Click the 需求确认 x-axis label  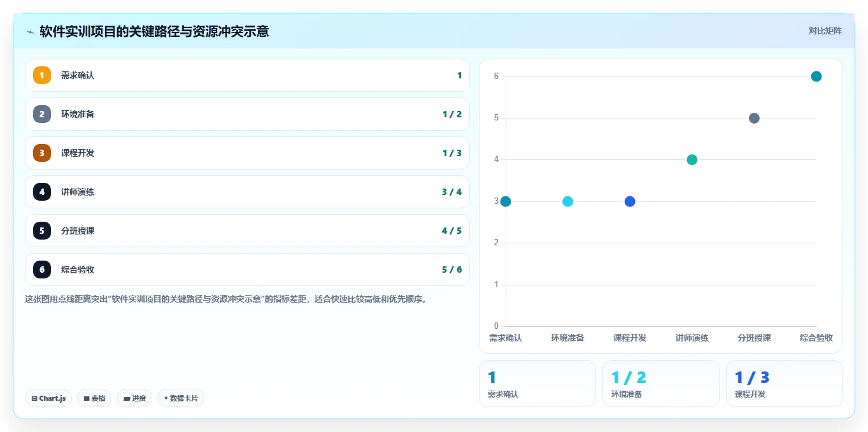click(506, 338)
